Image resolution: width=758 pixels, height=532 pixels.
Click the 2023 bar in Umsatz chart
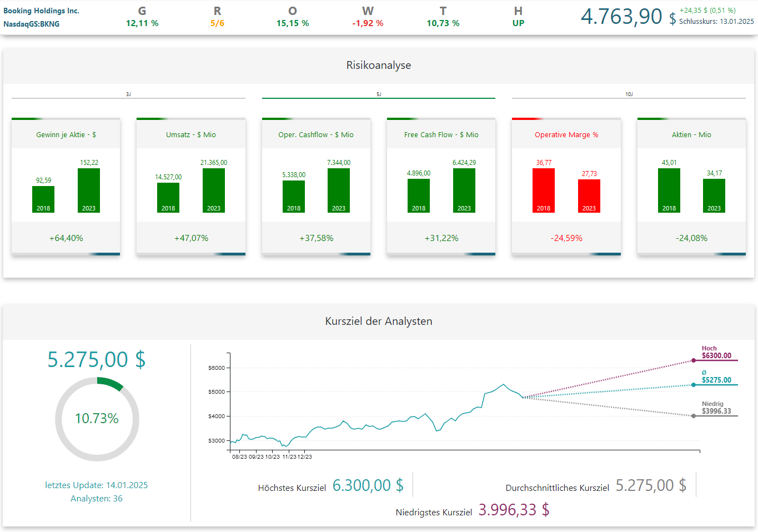214,190
